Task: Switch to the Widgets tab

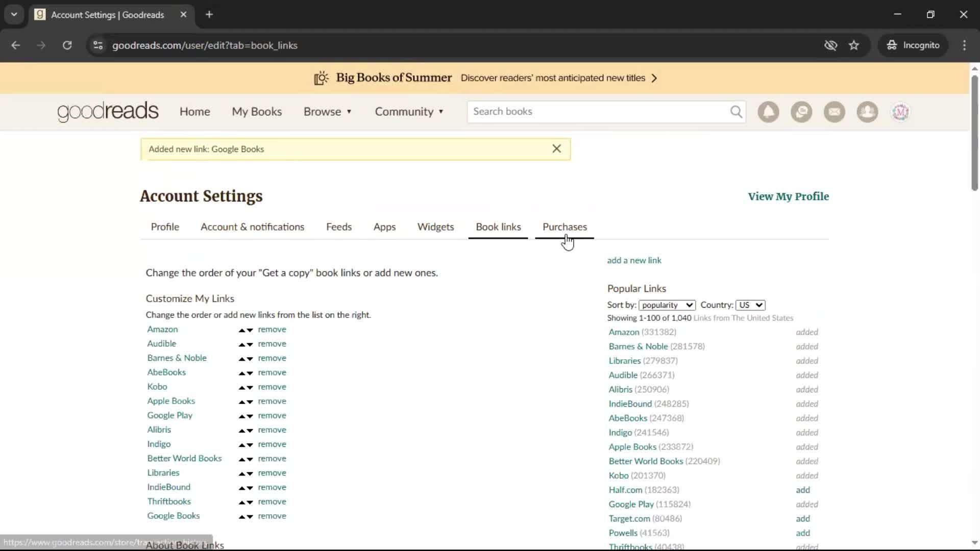Action: pos(435,227)
